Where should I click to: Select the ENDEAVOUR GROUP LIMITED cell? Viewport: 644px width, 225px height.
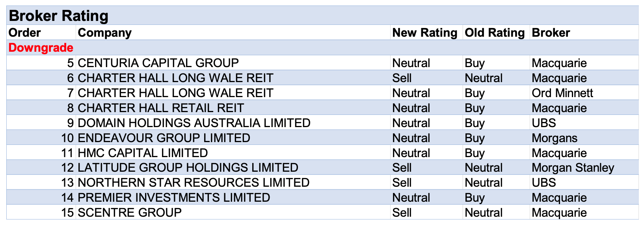coord(164,138)
